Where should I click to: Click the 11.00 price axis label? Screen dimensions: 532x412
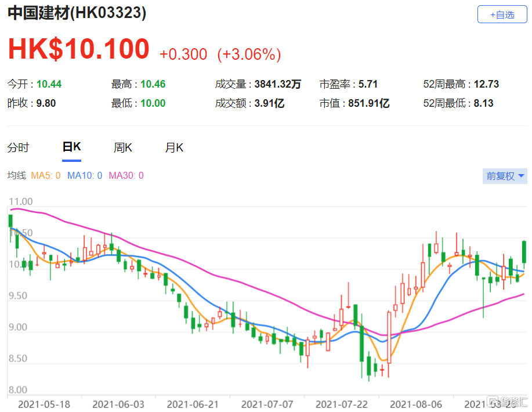point(21,201)
